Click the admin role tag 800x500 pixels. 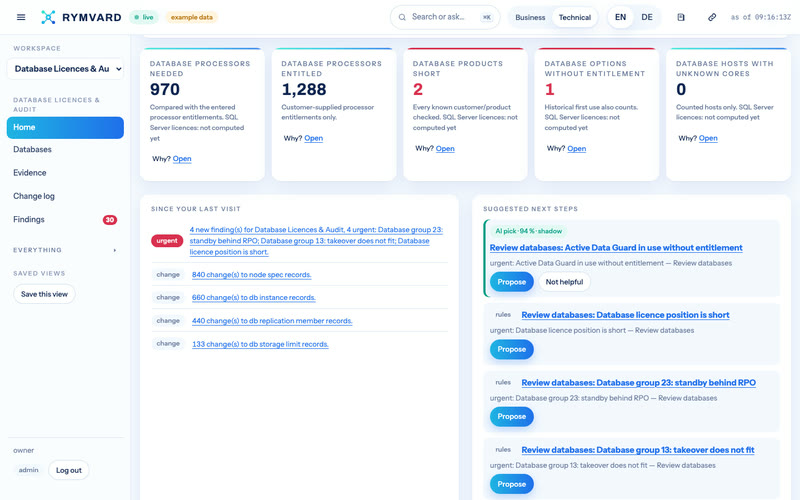click(29, 470)
